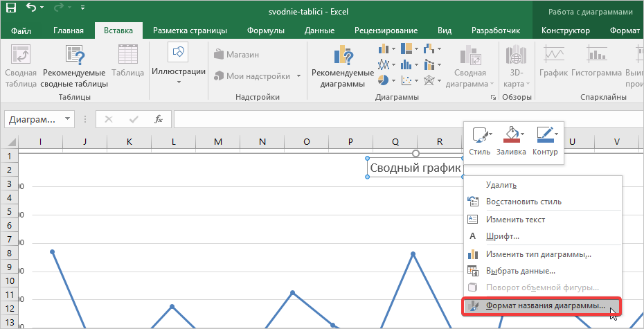Click the Undo arrow icon
This screenshot has height=329, width=644.
32,9
